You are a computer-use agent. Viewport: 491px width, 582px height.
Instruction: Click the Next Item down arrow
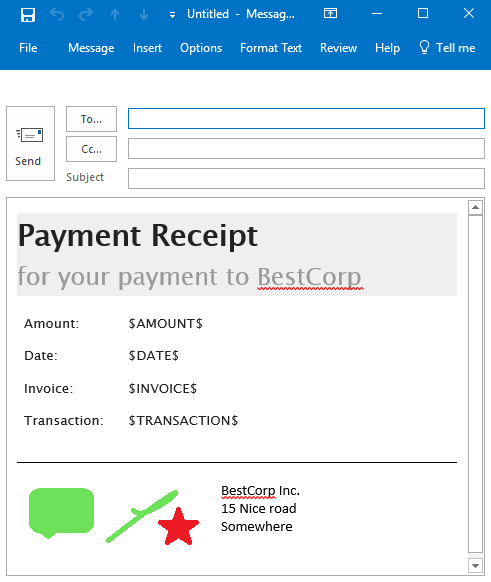click(x=144, y=15)
